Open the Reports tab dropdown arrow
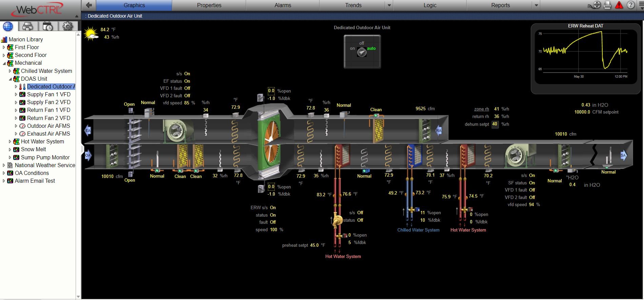The height and width of the screenshot is (300, 644). point(536,5)
